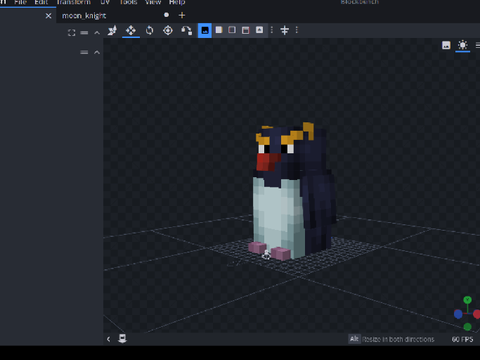Click the Alt key hint badge
The height and width of the screenshot is (360, 480).
354,339
